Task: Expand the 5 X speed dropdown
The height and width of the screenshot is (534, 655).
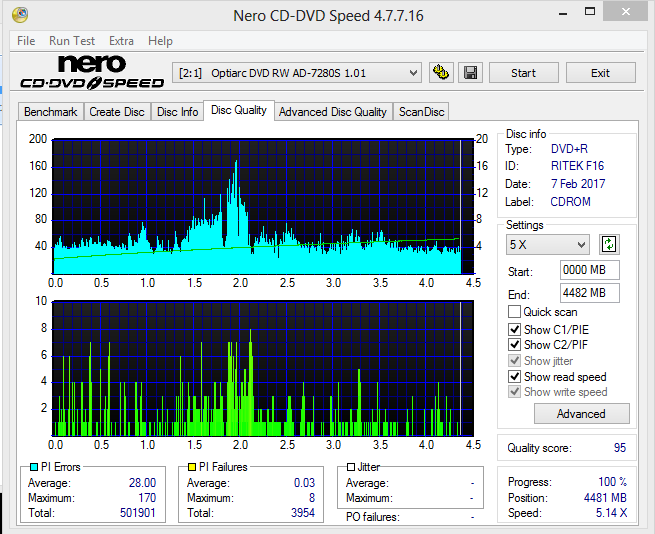Action: pos(548,245)
